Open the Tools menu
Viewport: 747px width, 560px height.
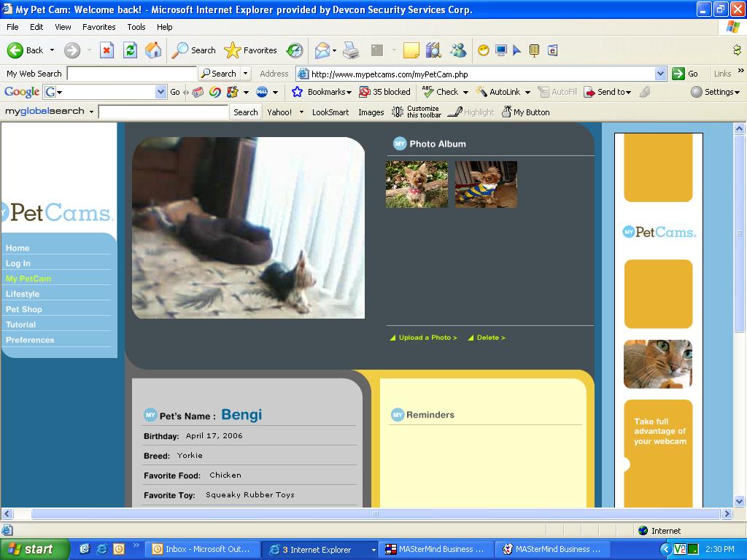click(136, 27)
